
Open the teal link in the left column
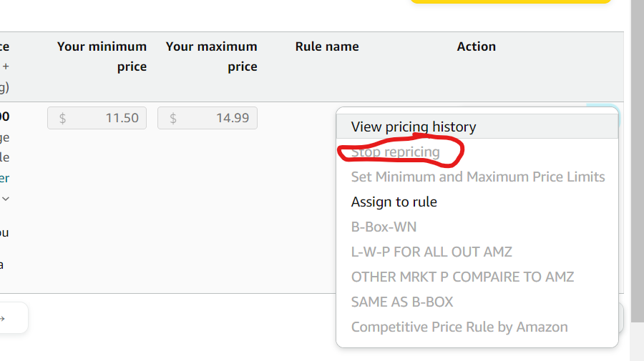(x=4, y=178)
